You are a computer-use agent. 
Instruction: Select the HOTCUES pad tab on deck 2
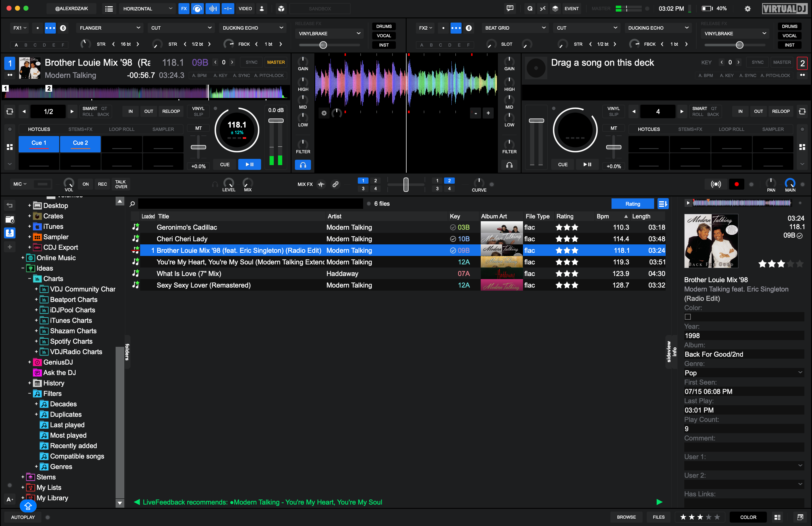click(x=648, y=129)
